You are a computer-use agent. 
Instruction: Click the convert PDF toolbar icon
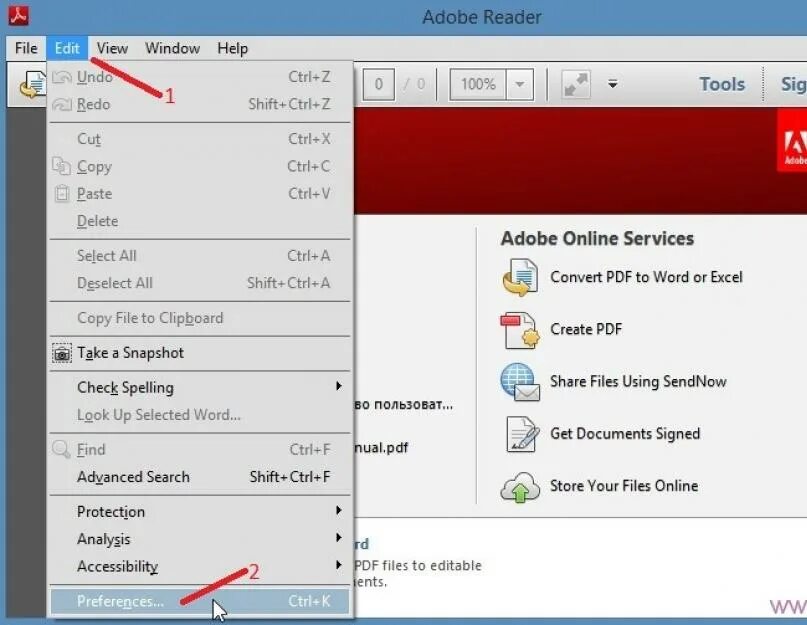pos(32,84)
